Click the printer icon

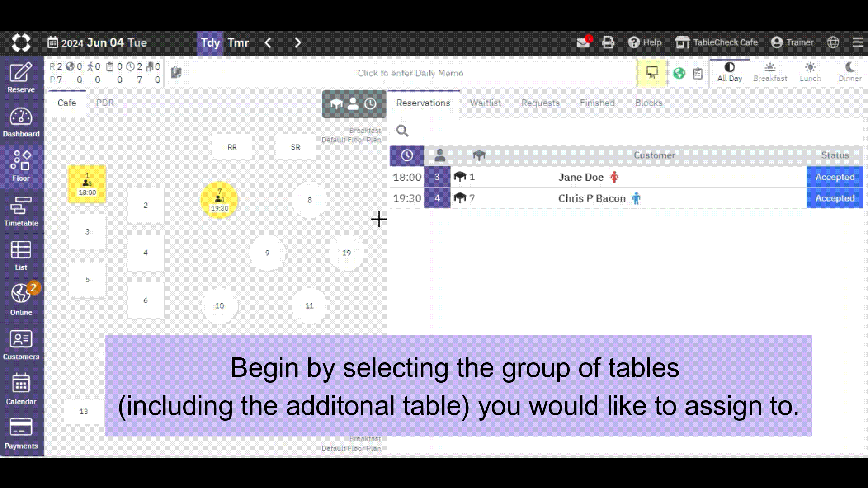coord(608,42)
